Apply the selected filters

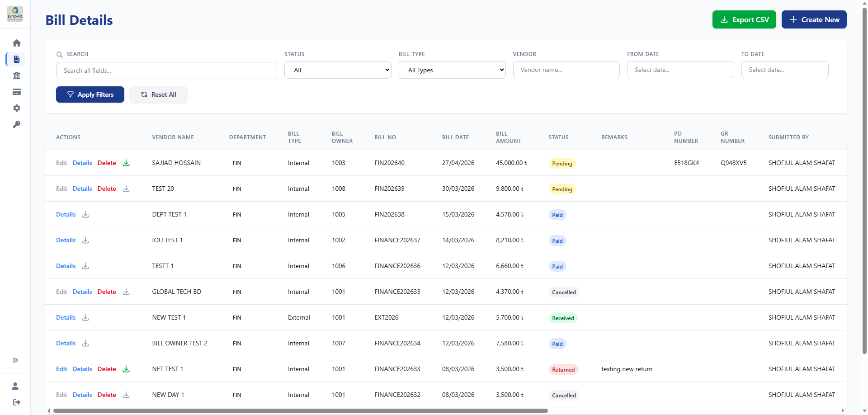[x=90, y=94]
